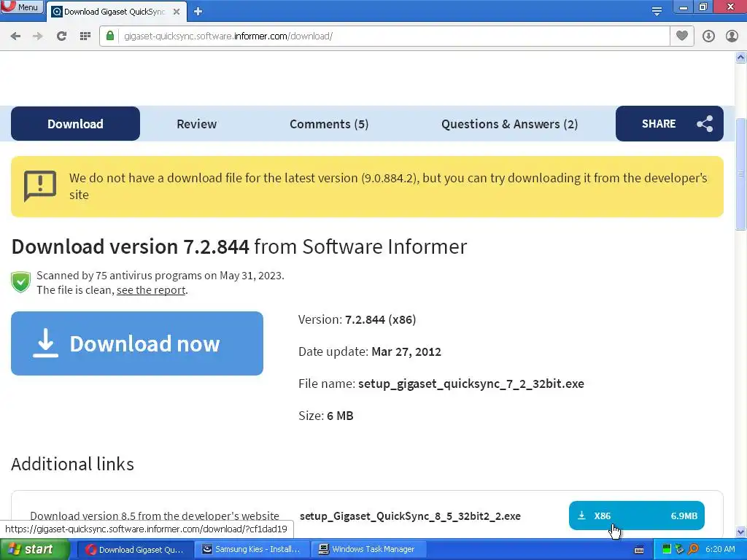The image size is (747, 560).
Task: Click the share network icon
Action: pos(705,124)
